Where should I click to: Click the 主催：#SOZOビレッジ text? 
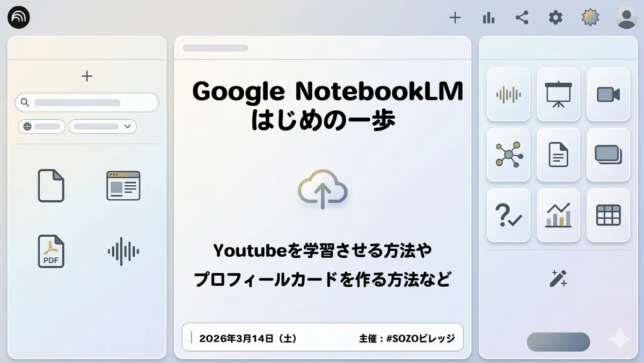[x=407, y=338]
